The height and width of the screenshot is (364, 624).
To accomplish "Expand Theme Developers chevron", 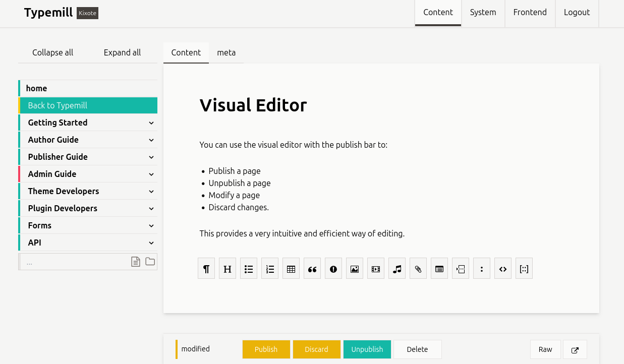I will coord(151,191).
